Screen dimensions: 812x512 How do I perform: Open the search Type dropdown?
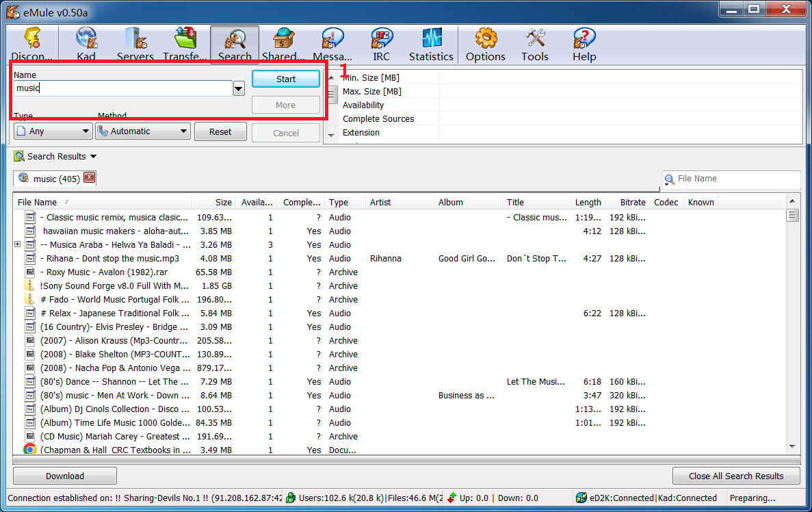(53, 131)
